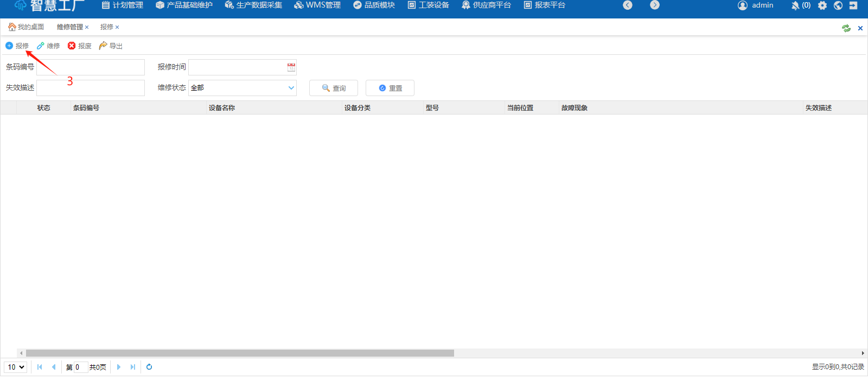
Task: Click the 维修 repair toolbar icon
Action: point(41,46)
